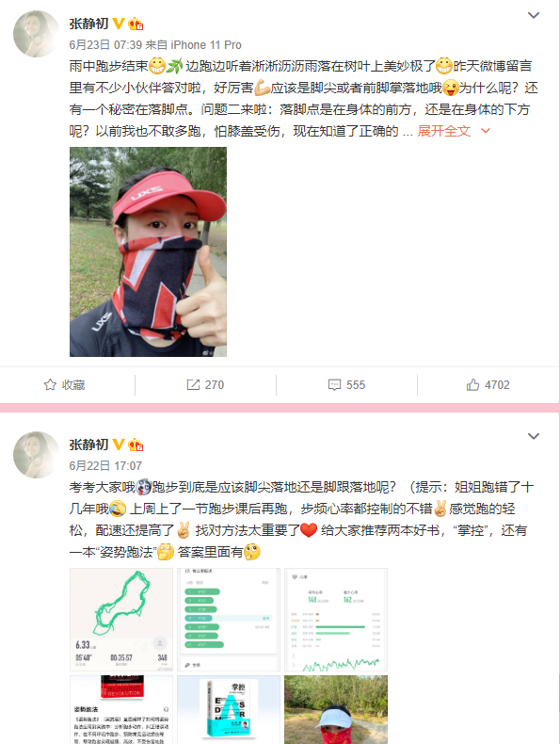Viewport: 560px width, 744px height.
Task: Click the first post's profile avatar
Action: pyautogui.click(x=37, y=34)
